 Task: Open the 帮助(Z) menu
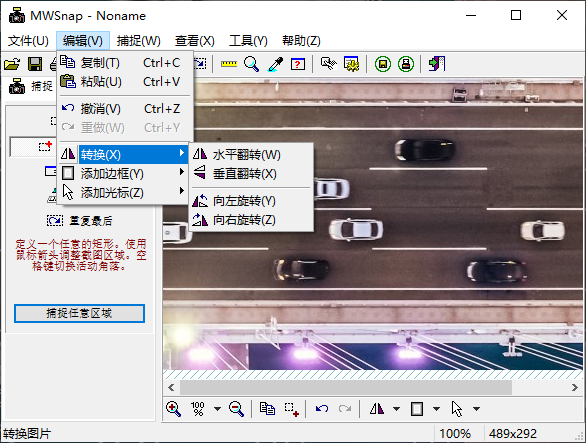(x=301, y=40)
